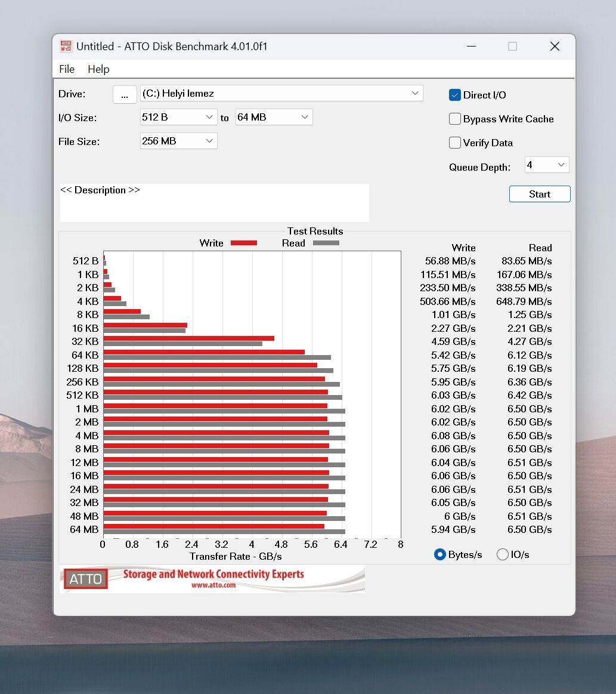The width and height of the screenshot is (616, 694).
Task: Click the 48 MB write value 6 GB/s
Action: point(460,516)
